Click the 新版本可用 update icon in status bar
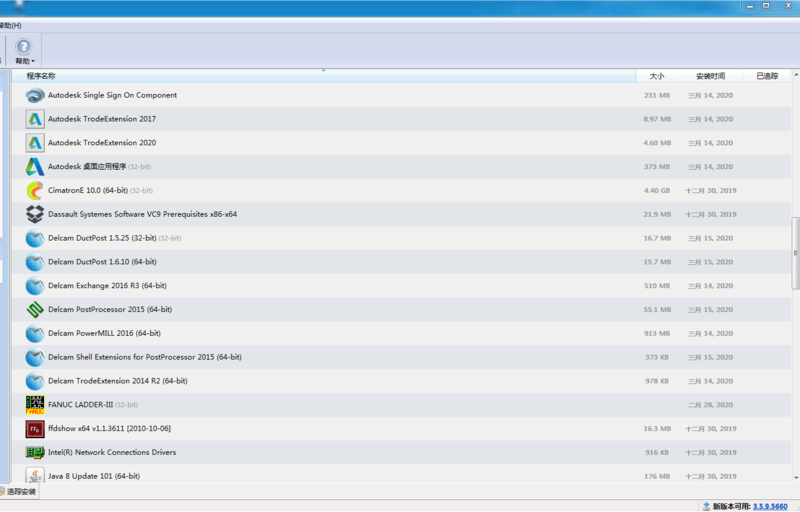This screenshot has height=512, width=800. click(x=707, y=506)
